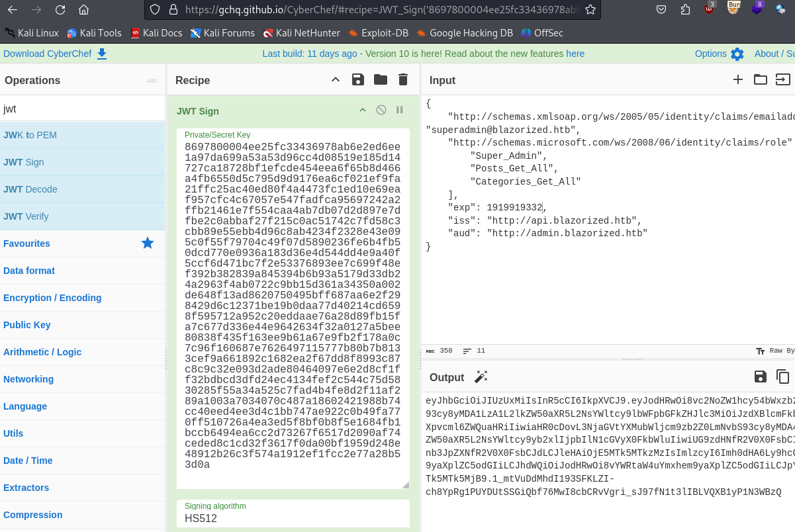This screenshot has width=795, height=532.
Task: Click the magic wand icon
Action: coord(481,377)
